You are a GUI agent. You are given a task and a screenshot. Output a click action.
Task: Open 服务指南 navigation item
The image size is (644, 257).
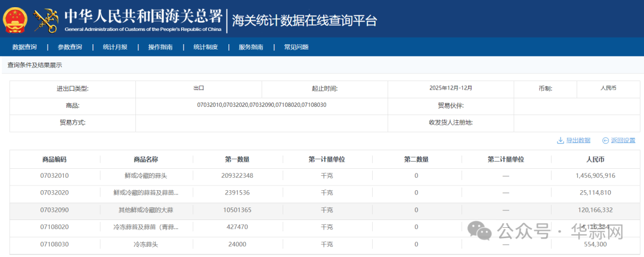click(251, 47)
